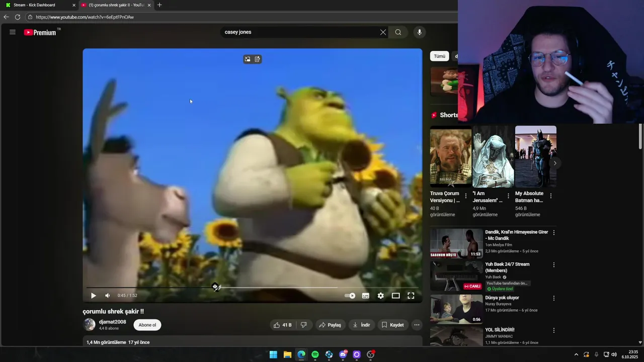The height and width of the screenshot is (362, 644).
Task: Click the search magnifier button
Action: [398, 32]
